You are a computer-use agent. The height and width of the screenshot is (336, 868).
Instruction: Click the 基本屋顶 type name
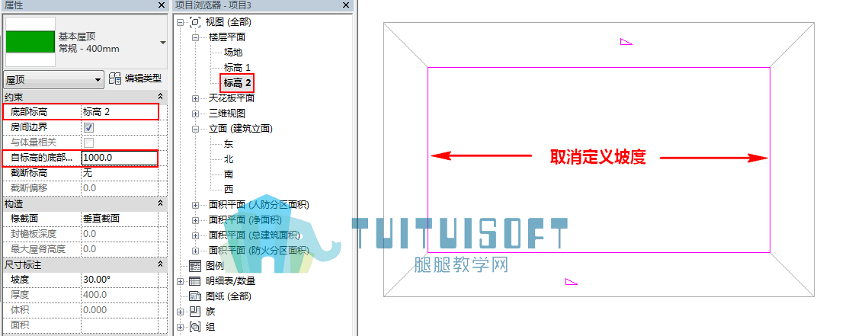click(x=78, y=37)
